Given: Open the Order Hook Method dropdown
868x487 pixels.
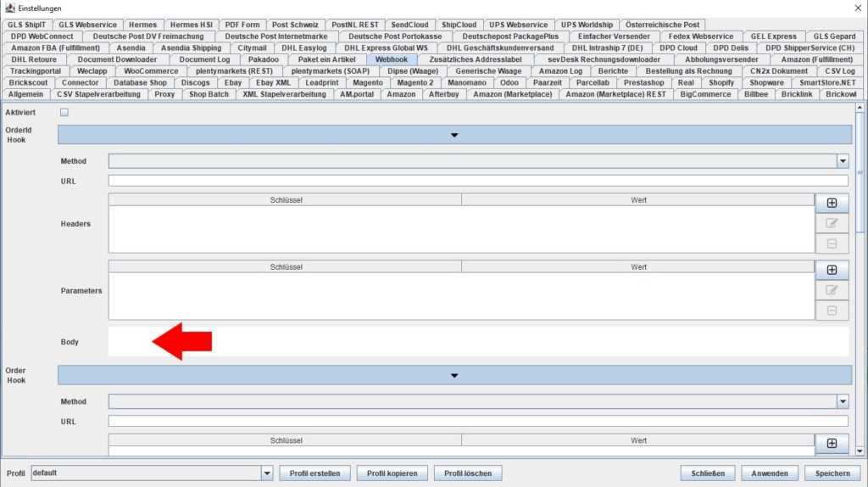Looking at the screenshot, I should point(843,401).
